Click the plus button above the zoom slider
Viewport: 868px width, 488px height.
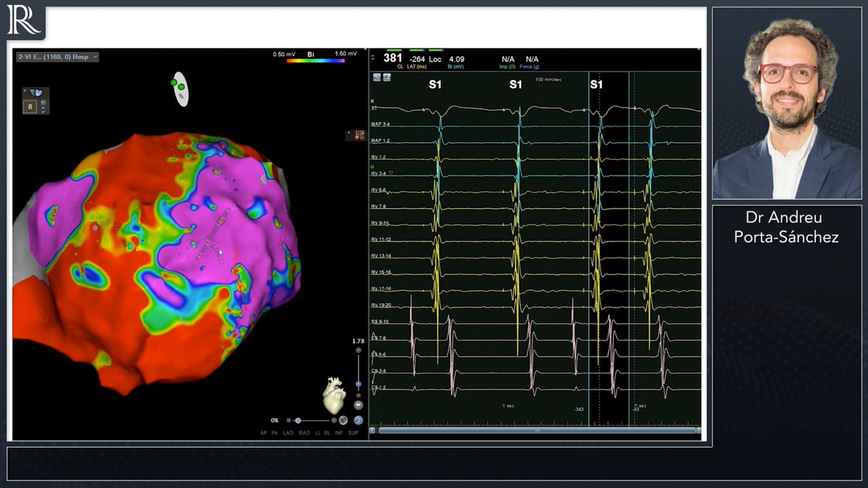(x=358, y=351)
